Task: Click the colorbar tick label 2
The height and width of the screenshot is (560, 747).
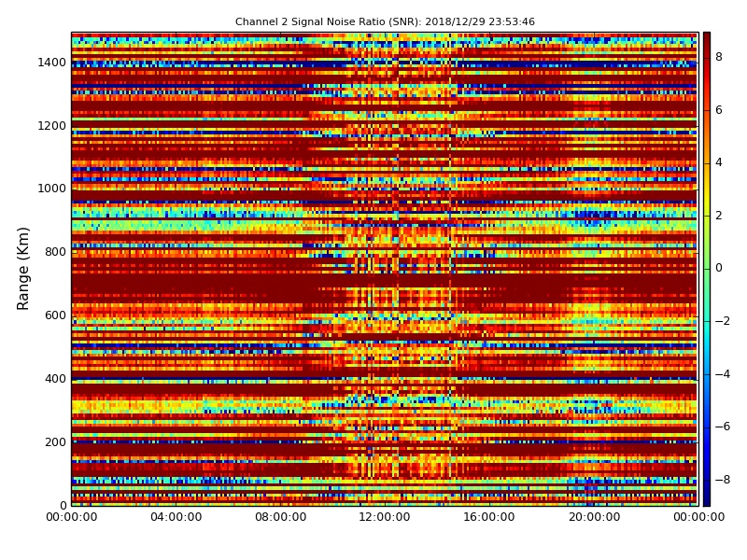Action: pyautogui.click(x=719, y=216)
